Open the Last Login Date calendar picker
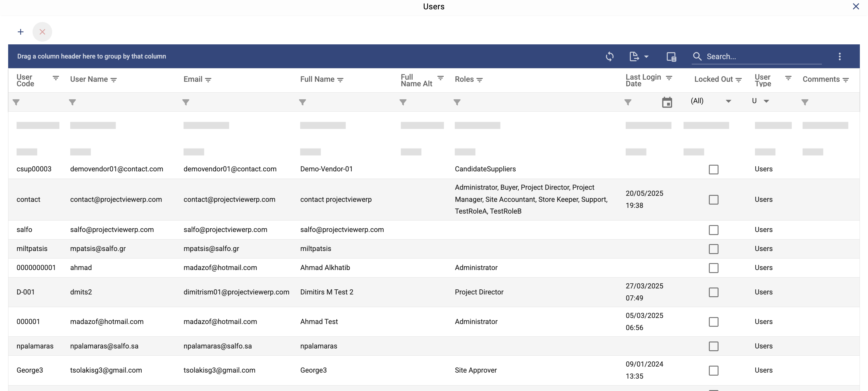Viewport: 868px width, 391px height. coord(667,102)
